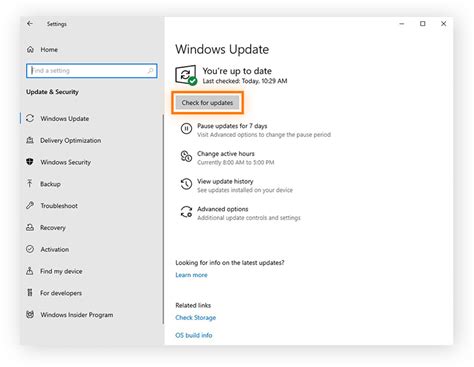Open the Recovery section
This screenshot has height=367, width=474.
pyautogui.click(x=53, y=228)
